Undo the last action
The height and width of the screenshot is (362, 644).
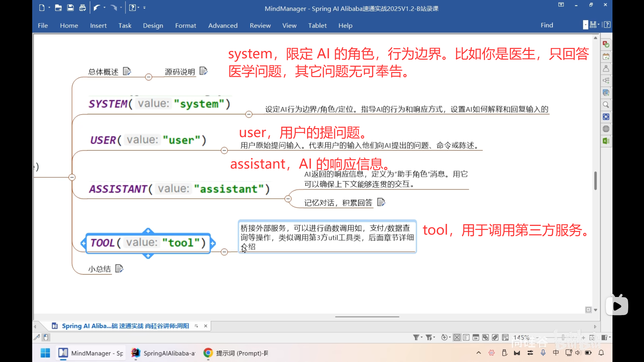tap(97, 7)
